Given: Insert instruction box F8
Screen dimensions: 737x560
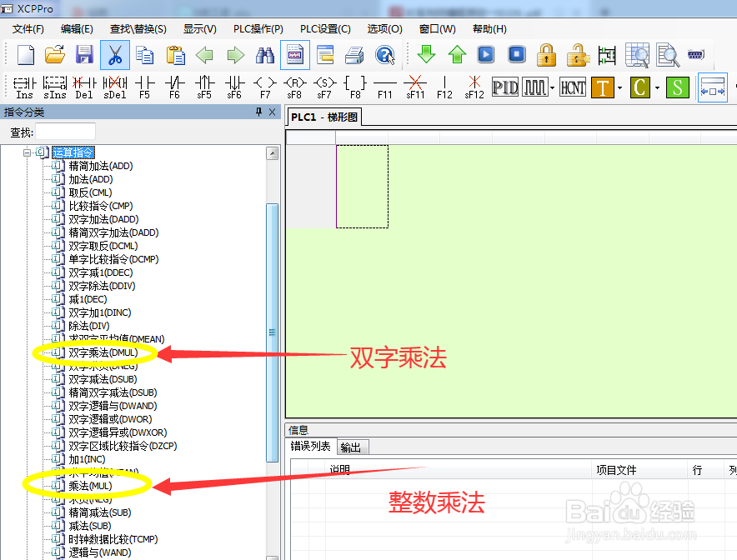Looking at the screenshot, I should pyautogui.click(x=355, y=87).
